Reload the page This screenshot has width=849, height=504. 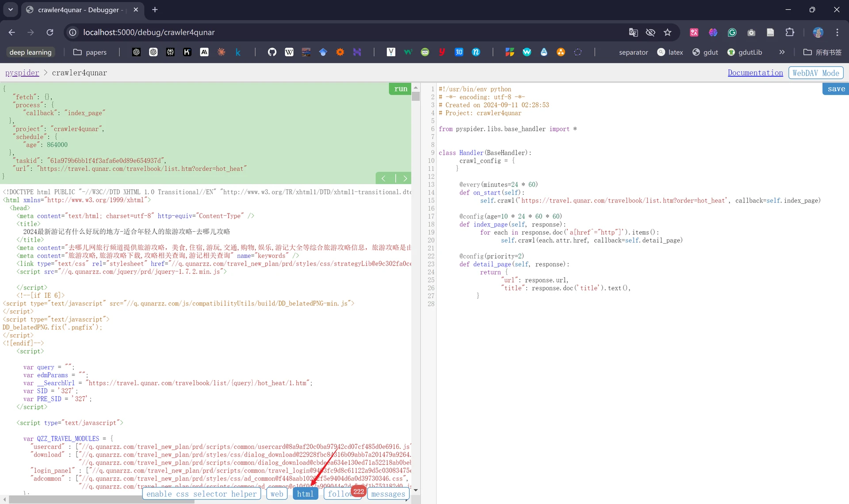tap(50, 32)
